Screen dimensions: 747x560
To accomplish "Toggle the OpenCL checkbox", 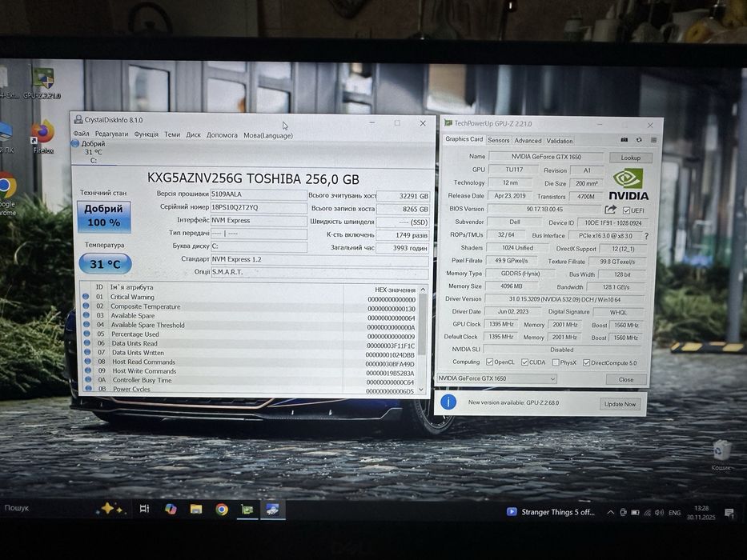I will (489, 362).
